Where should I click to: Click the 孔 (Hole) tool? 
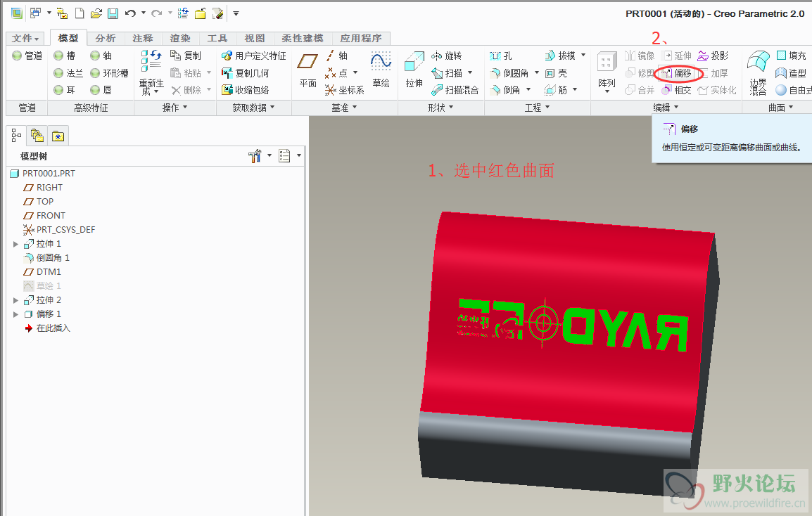coord(501,56)
